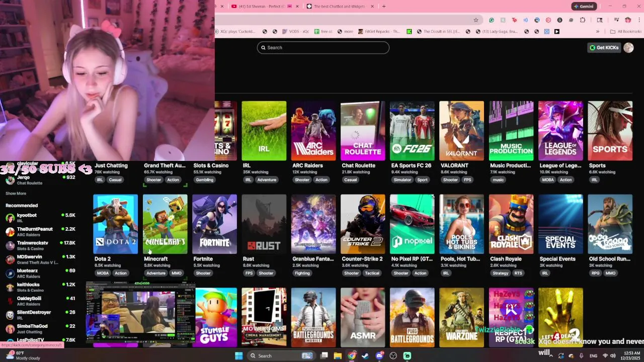
Task: Open a new browser tab
Action: (x=384, y=7)
